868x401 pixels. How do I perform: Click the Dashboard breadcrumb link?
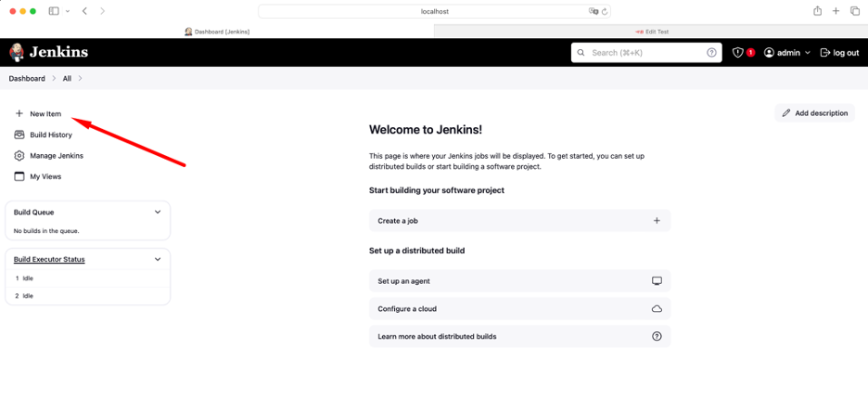tap(27, 79)
